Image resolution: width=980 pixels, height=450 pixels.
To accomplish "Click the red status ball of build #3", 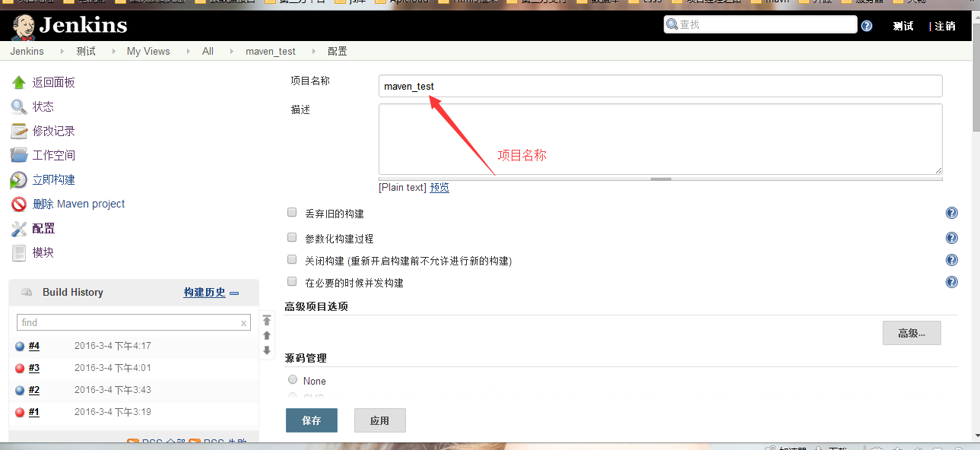I will [x=20, y=369].
